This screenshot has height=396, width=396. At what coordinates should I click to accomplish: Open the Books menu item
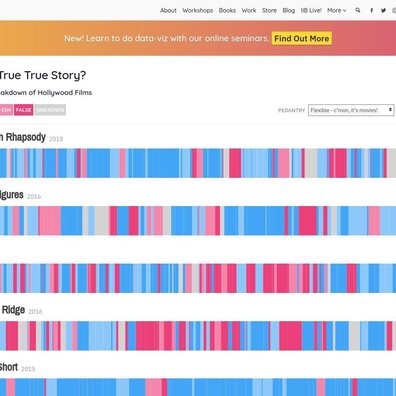pyautogui.click(x=227, y=10)
